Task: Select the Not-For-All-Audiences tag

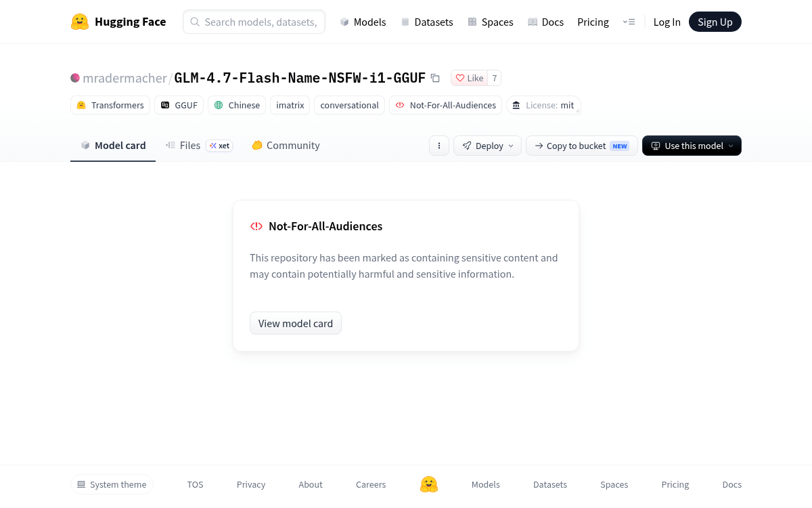Action: pyautogui.click(x=445, y=105)
